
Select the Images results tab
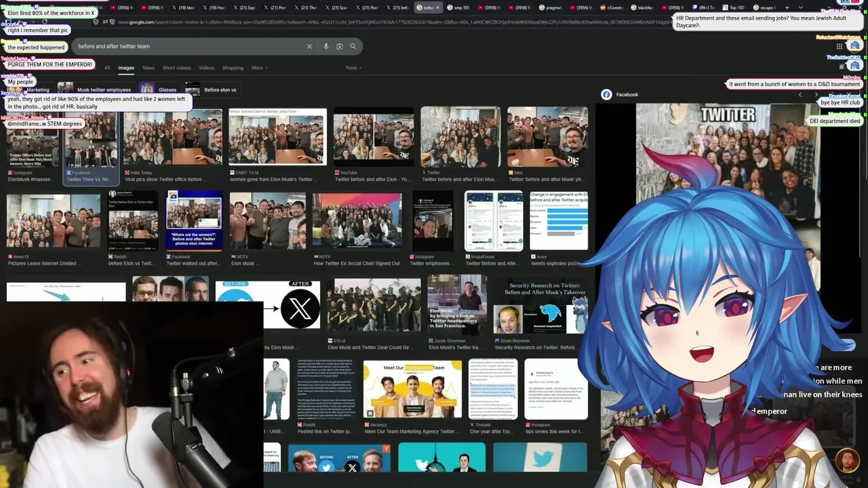pyautogui.click(x=126, y=68)
